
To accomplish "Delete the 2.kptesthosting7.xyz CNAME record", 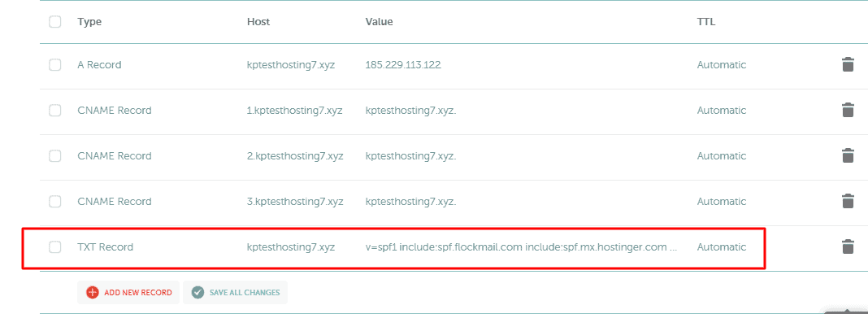I will click(848, 155).
